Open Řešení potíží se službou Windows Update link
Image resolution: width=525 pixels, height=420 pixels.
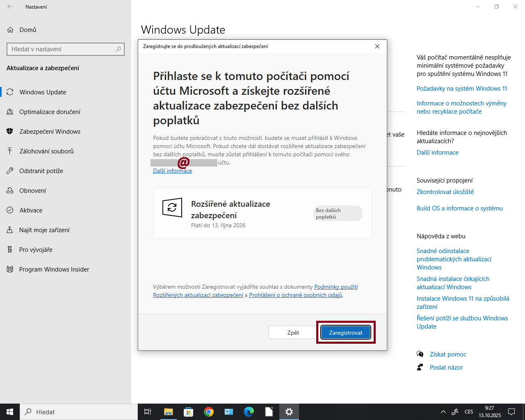pos(462,322)
